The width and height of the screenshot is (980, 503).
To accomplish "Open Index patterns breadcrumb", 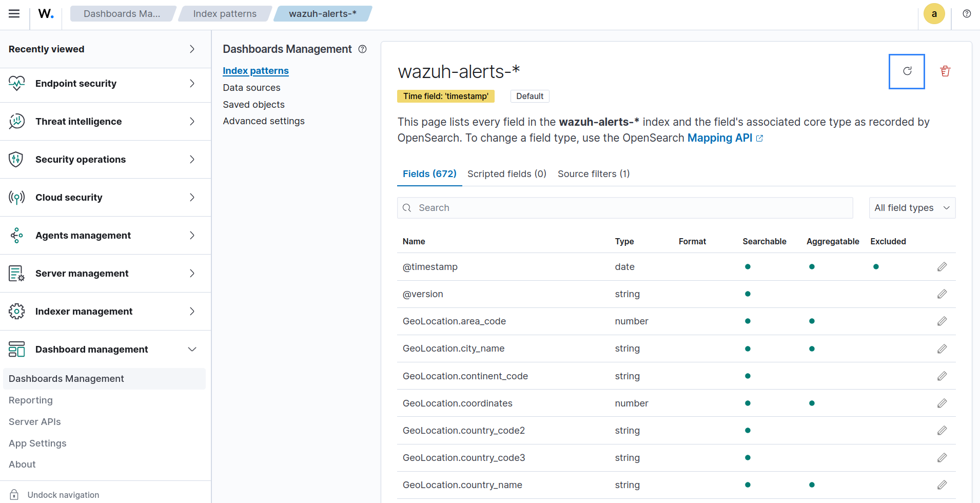I will click(x=225, y=14).
